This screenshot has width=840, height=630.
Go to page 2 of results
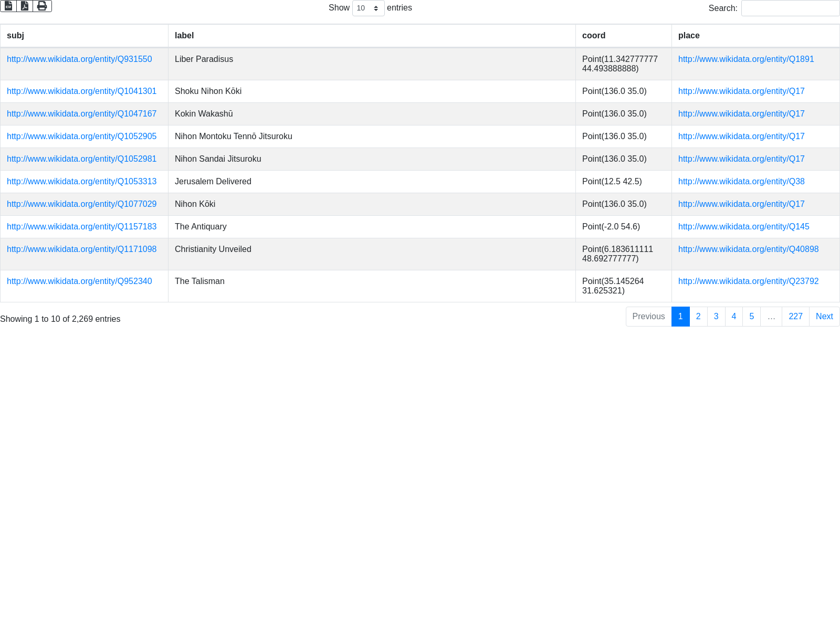(698, 317)
